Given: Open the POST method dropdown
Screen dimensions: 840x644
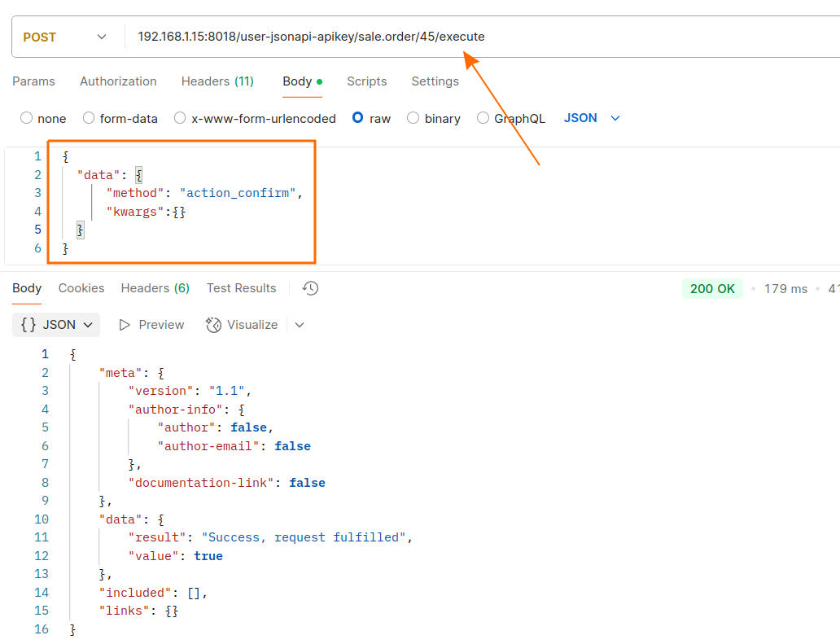Looking at the screenshot, I should point(65,37).
